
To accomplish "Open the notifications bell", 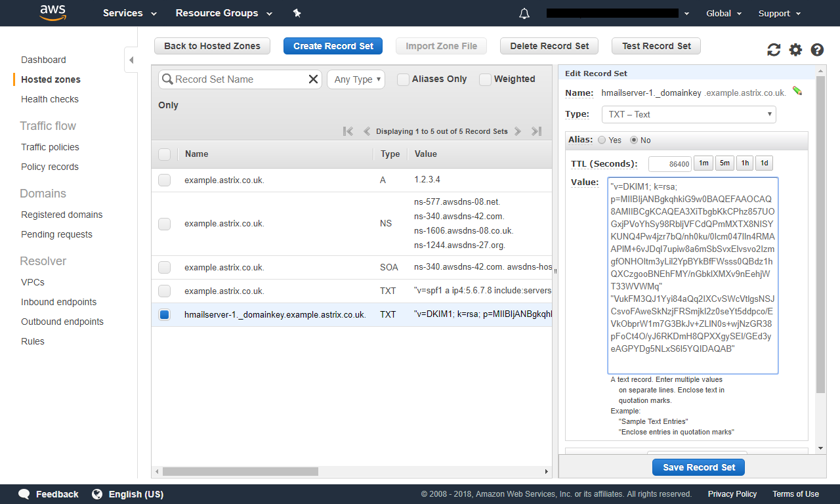I will 524,13.
